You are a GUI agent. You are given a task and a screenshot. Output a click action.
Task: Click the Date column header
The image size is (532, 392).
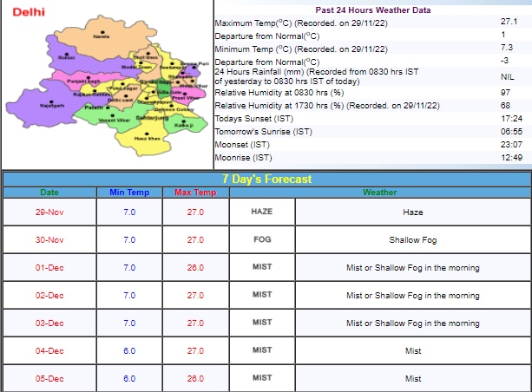tap(50, 192)
